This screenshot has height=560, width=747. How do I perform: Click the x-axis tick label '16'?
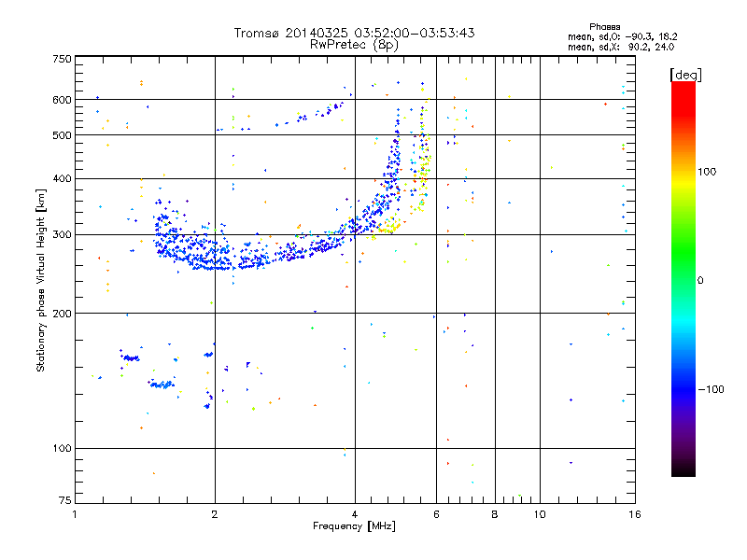pos(635,514)
